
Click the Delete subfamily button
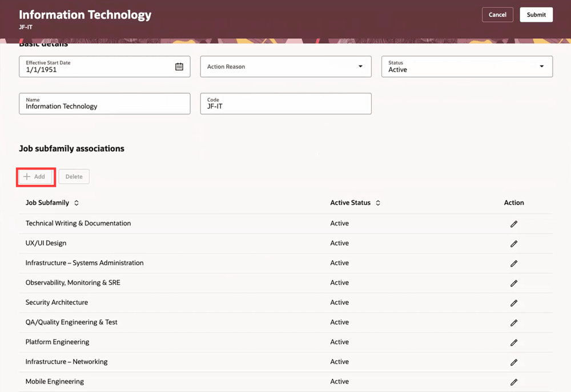(x=74, y=176)
